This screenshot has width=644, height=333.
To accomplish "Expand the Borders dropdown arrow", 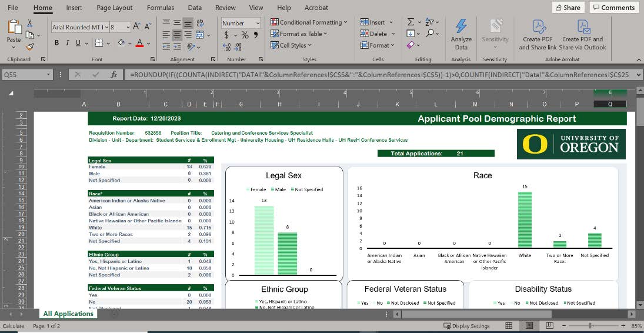I will (108, 43).
